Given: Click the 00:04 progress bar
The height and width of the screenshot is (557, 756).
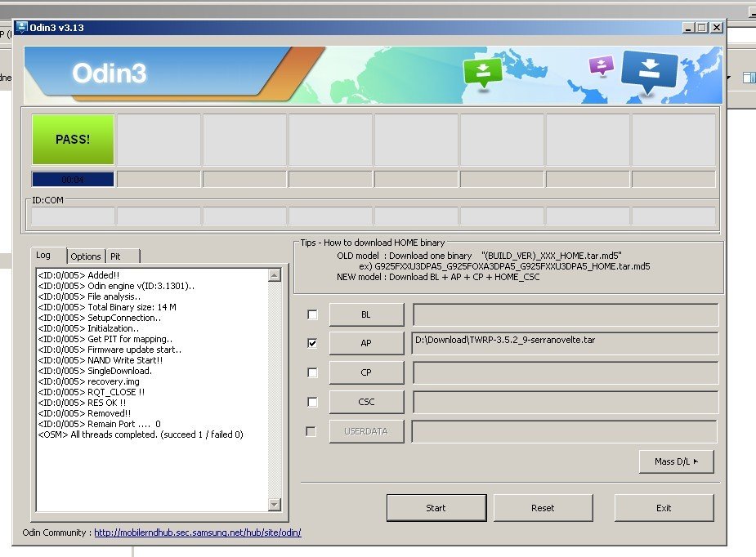Looking at the screenshot, I should tap(73, 179).
